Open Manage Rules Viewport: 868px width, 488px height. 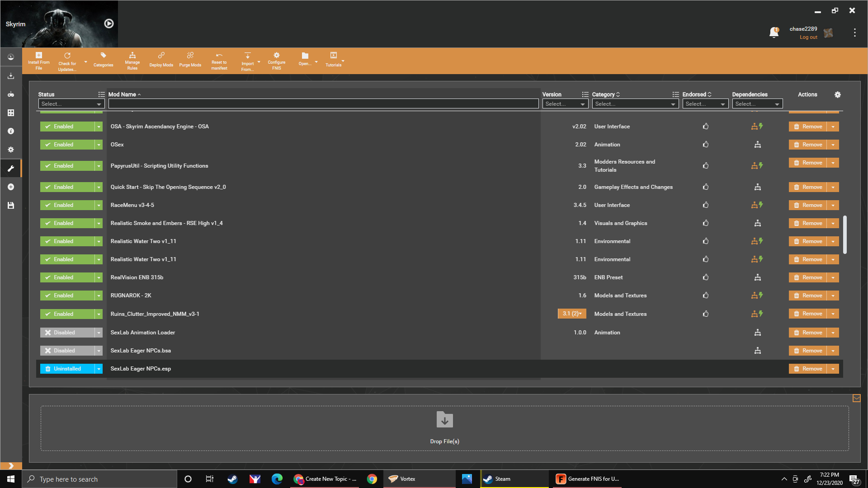132,61
